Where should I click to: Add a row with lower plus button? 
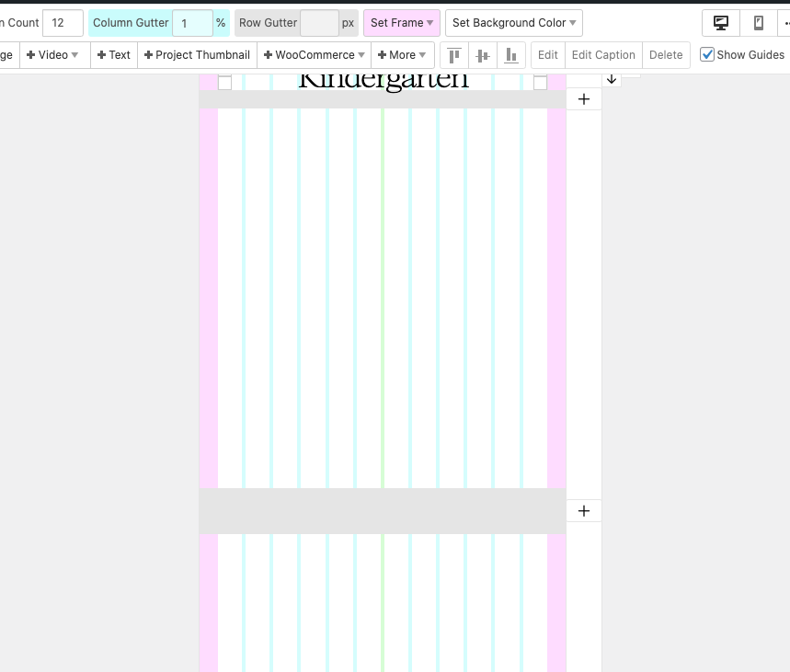[x=584, y=511]
